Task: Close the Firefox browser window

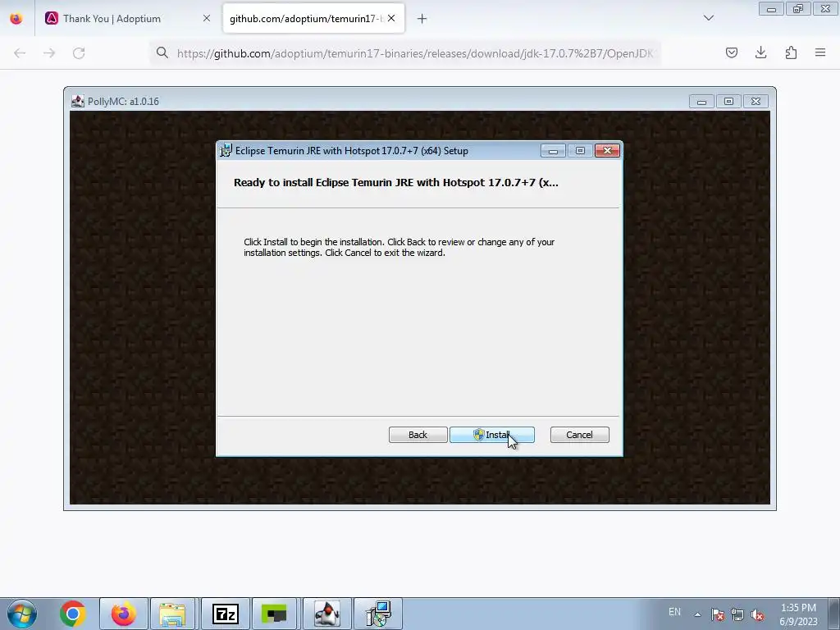Action: point(825,9)
